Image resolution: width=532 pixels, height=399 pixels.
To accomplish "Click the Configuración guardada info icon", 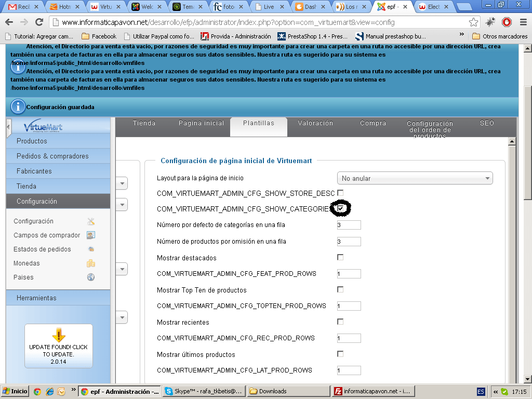I will (x=18, y=107).
